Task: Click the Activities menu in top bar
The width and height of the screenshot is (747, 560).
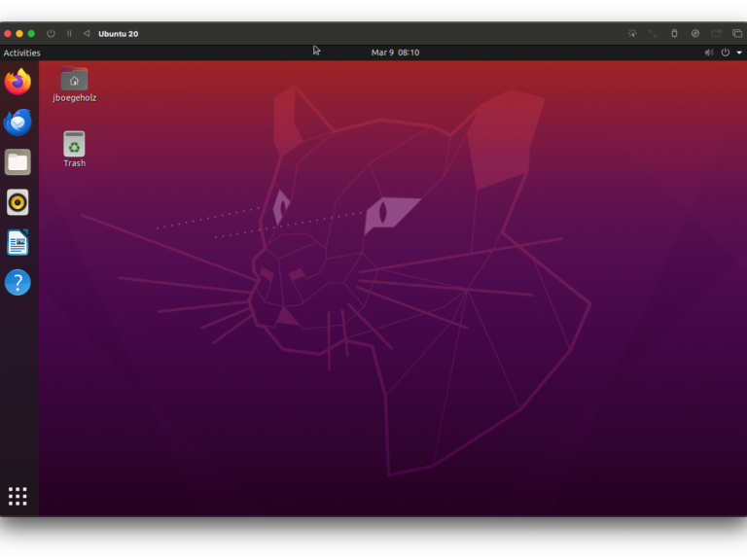Action: tap(21, 52)
